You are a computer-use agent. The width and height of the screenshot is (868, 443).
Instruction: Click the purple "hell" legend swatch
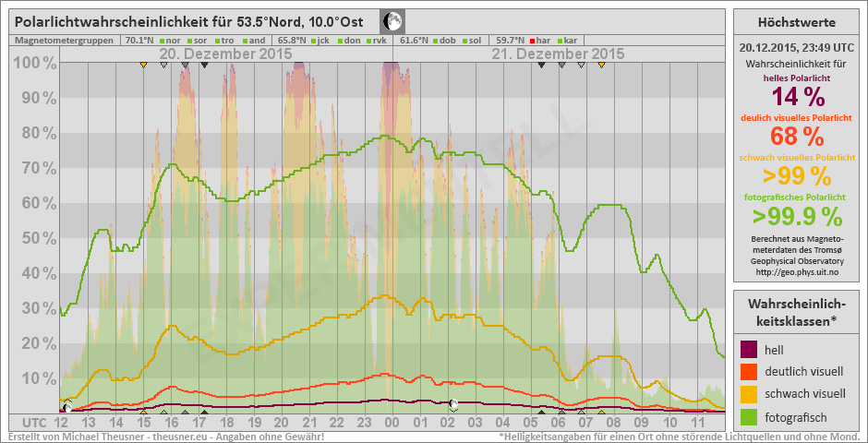[750, 349]
